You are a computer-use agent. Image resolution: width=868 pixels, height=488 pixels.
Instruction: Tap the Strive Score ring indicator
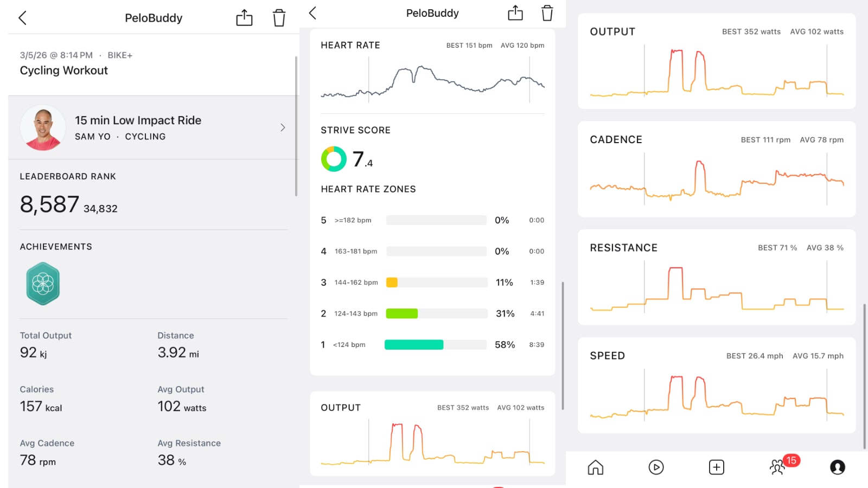click(x=334, y=159)
